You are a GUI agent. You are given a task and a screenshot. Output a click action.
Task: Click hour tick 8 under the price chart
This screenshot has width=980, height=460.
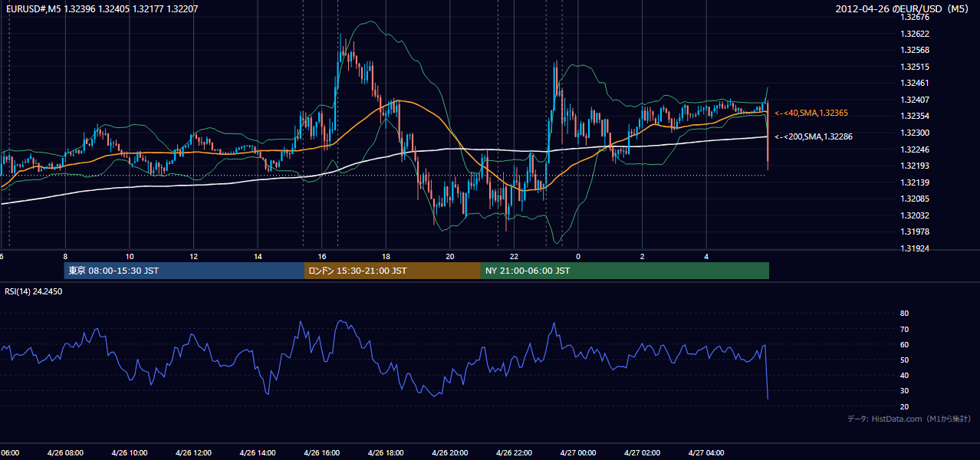(x=65, y=256)
